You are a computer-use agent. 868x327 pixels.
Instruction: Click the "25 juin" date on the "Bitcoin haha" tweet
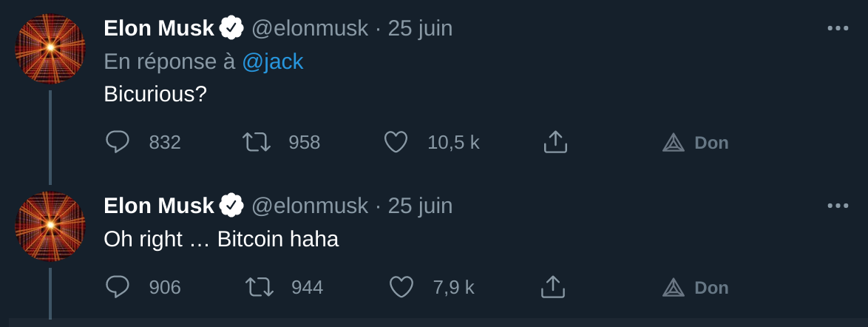tap(420, 206)
